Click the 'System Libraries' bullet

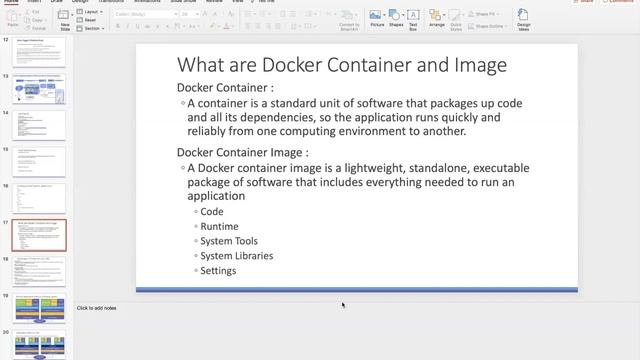[x=237, y=256]
